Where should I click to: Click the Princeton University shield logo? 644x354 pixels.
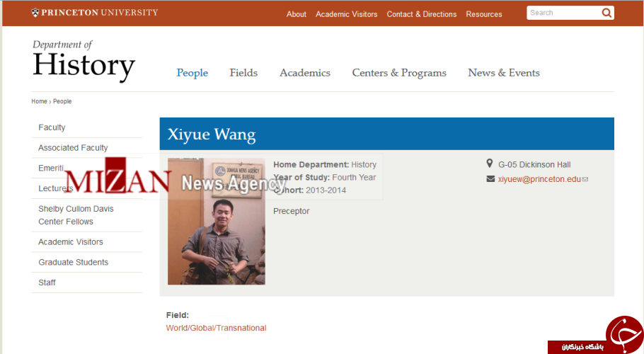35,13
